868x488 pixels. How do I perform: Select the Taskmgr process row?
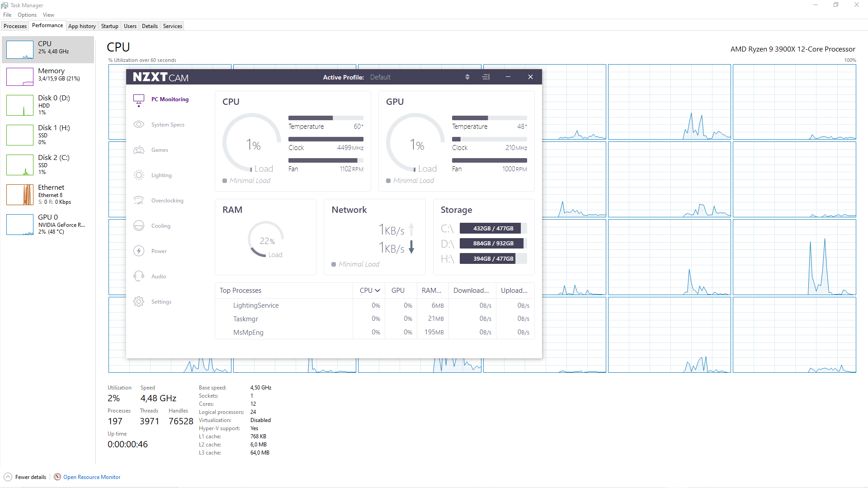tap(375, 319)
